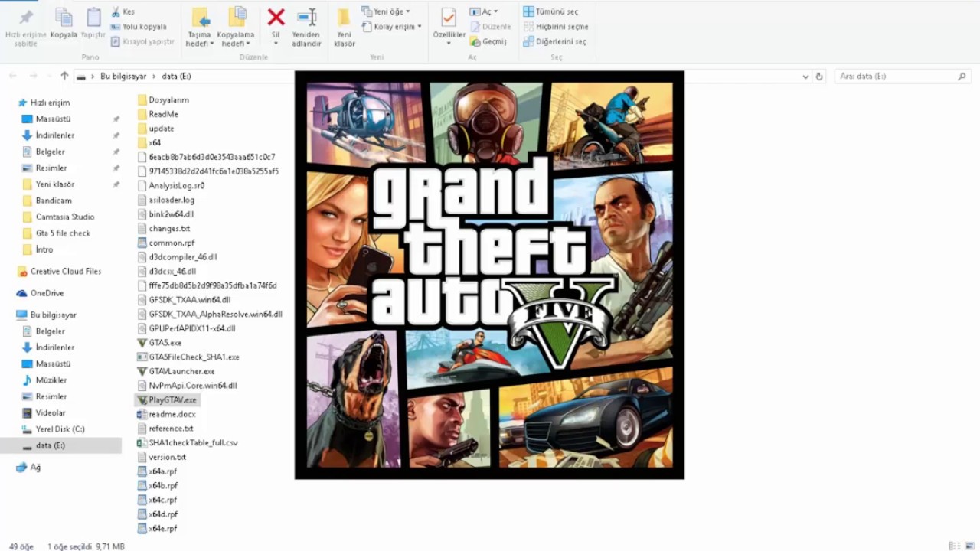Select GTA5FileCheck_SHA1.exe file icon
Image resolution: width=980 pixels, height=551 pixels.
click(x=142, y=357)
